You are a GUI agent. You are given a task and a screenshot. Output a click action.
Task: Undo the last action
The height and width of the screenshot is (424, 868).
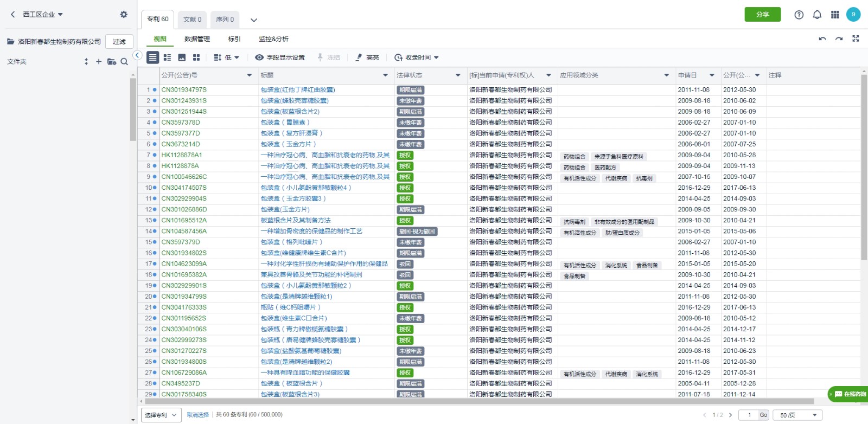click(x=822, y=38)
